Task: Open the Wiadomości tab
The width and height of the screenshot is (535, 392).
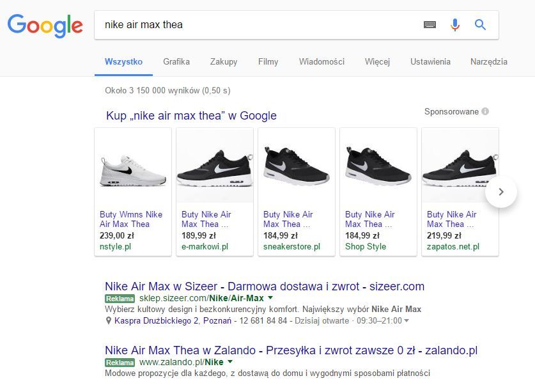Action: pos(322,62)
